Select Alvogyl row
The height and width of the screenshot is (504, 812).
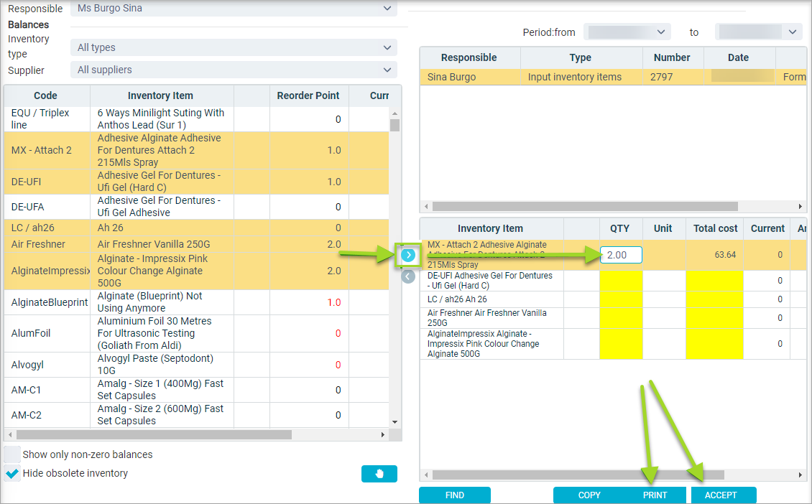coord(196,365)
